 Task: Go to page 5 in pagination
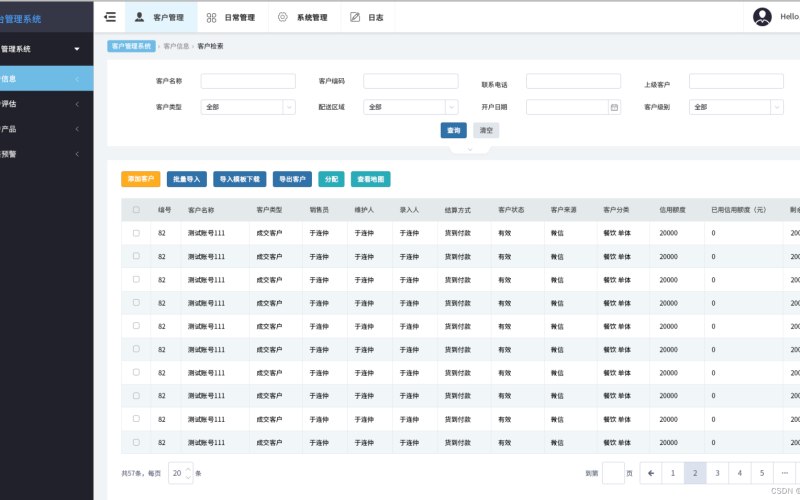pyautogui.click(x=762, y=473)
